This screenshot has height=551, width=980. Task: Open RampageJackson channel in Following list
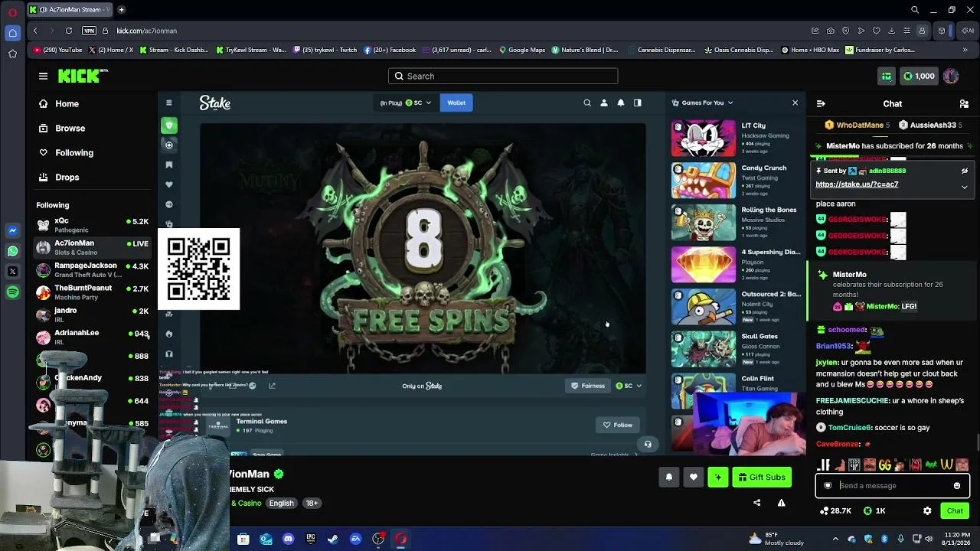coord(92,269)
